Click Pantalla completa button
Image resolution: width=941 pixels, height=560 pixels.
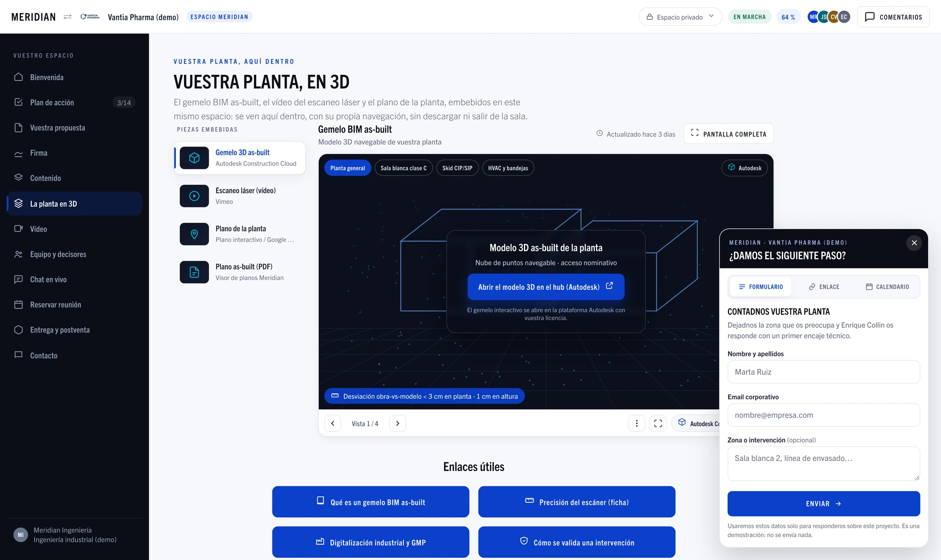(x=728, y=134)
